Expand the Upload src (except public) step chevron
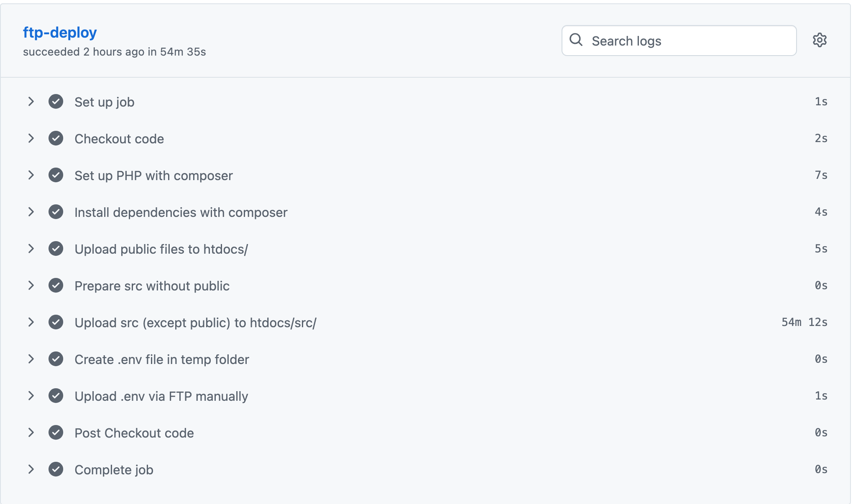Screen dimensions: 853x504 coord(31,322)
